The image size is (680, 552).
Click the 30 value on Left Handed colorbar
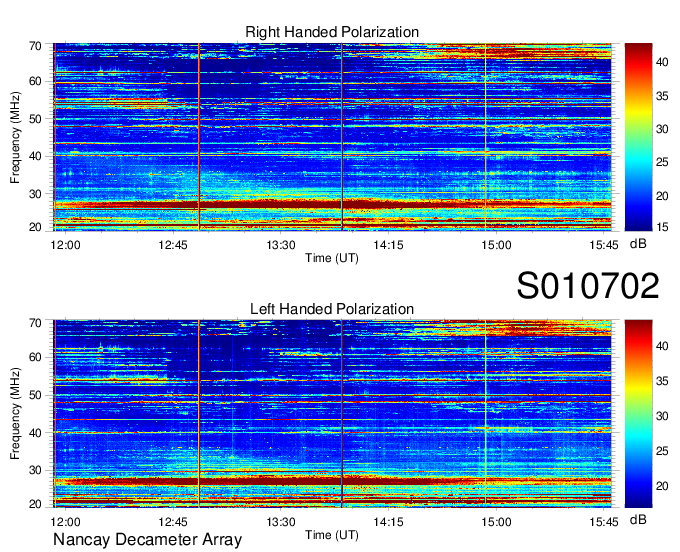coord(662,416)
